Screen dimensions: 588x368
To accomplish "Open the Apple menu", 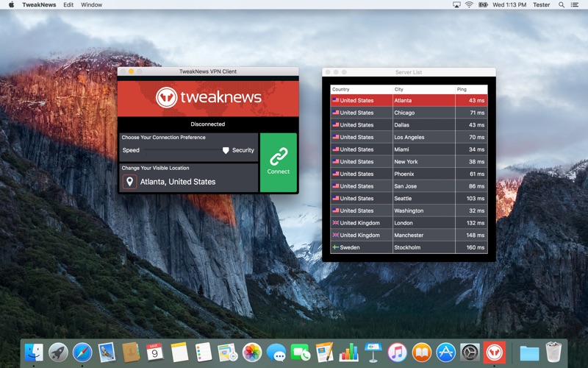I will 11,5.
